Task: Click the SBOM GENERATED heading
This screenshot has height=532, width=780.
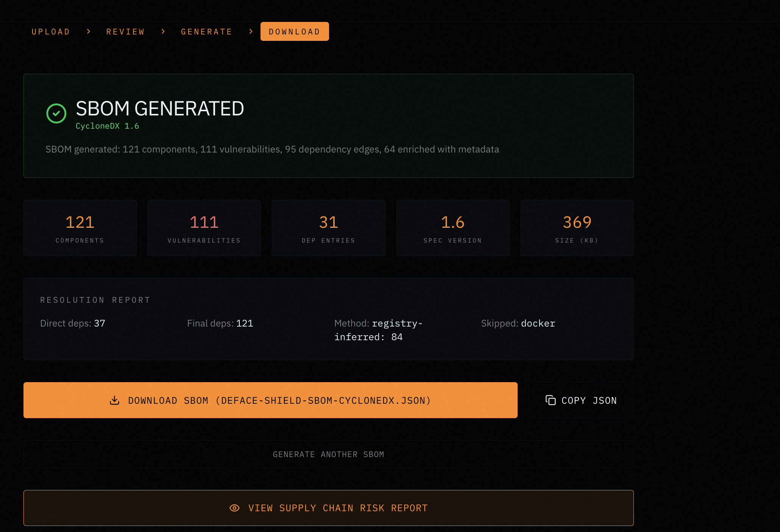Action: coord(160,109)
